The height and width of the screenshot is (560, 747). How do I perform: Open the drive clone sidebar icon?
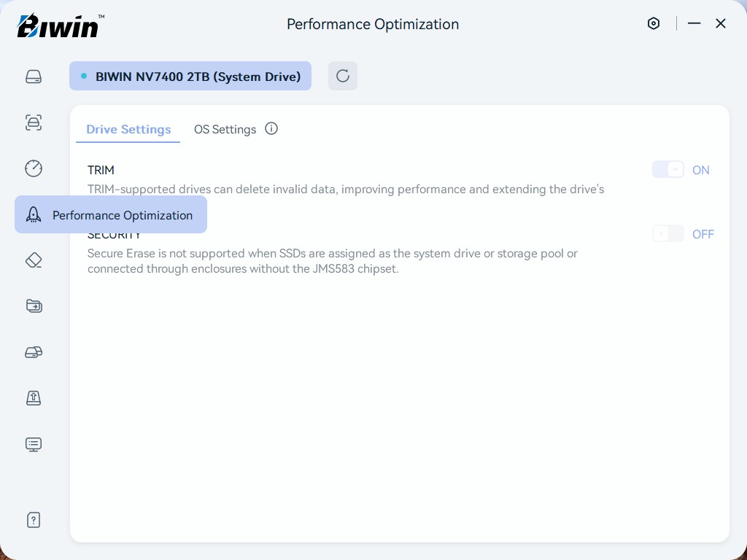(x=34, y=352)
